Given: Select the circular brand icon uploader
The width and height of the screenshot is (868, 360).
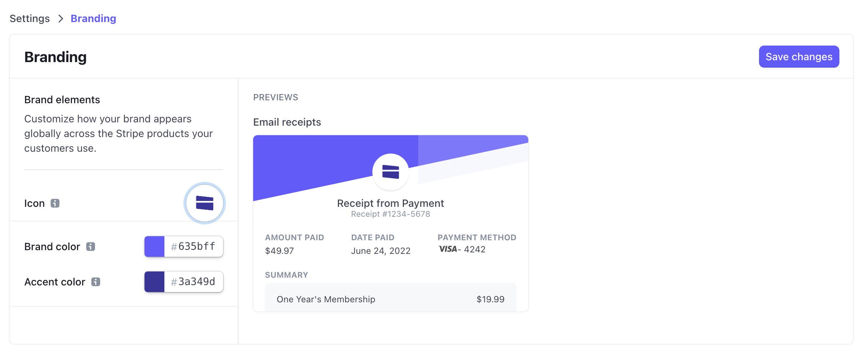Looking at the screenshot, I should [x=204, y=203].
